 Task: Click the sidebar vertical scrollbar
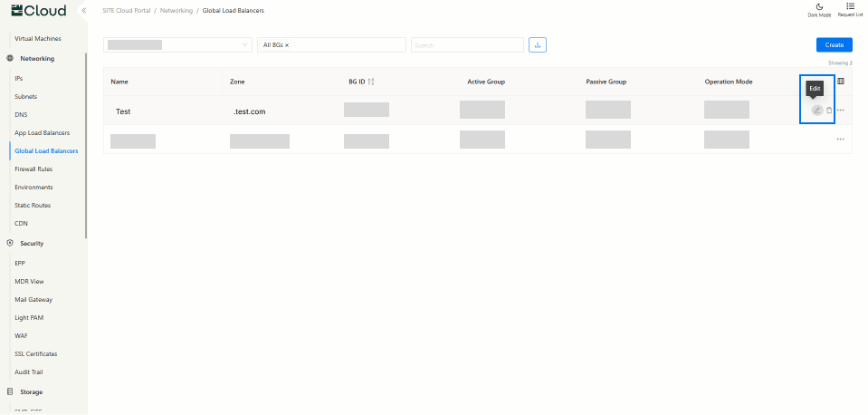[86, 145]
